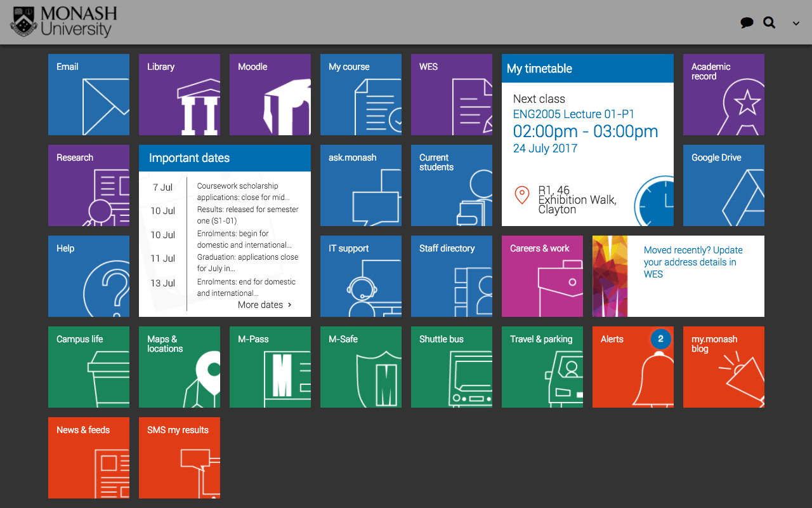The height and width of the screenshot is (508, 812).
Task: Open the M-Pass tile
Action: coord(270,367)
